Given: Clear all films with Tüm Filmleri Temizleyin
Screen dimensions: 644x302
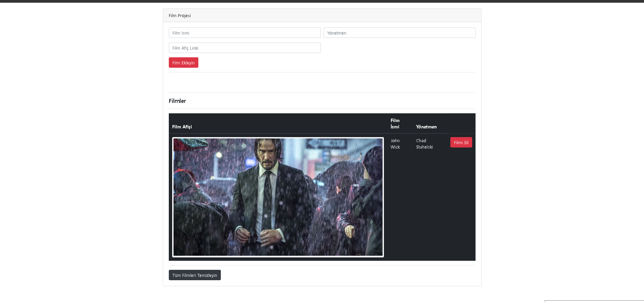Looking at the screenshot, I should click(194, 275).
